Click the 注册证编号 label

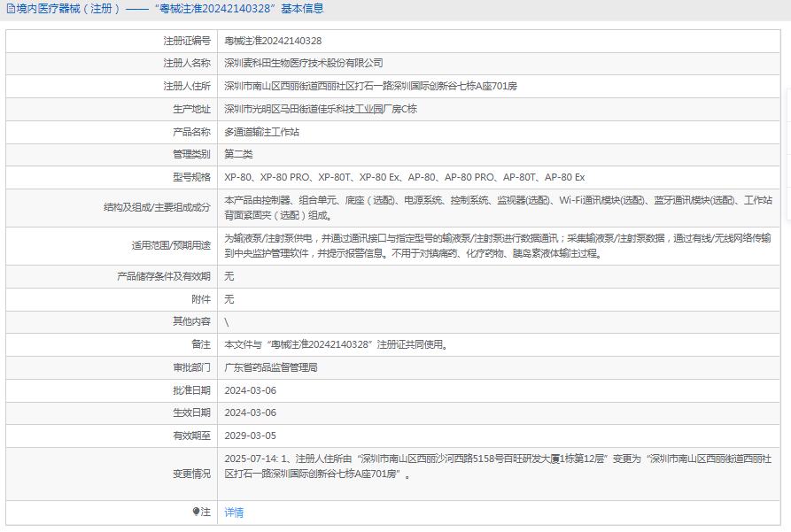pyautogui.click(x=187, y=41)
